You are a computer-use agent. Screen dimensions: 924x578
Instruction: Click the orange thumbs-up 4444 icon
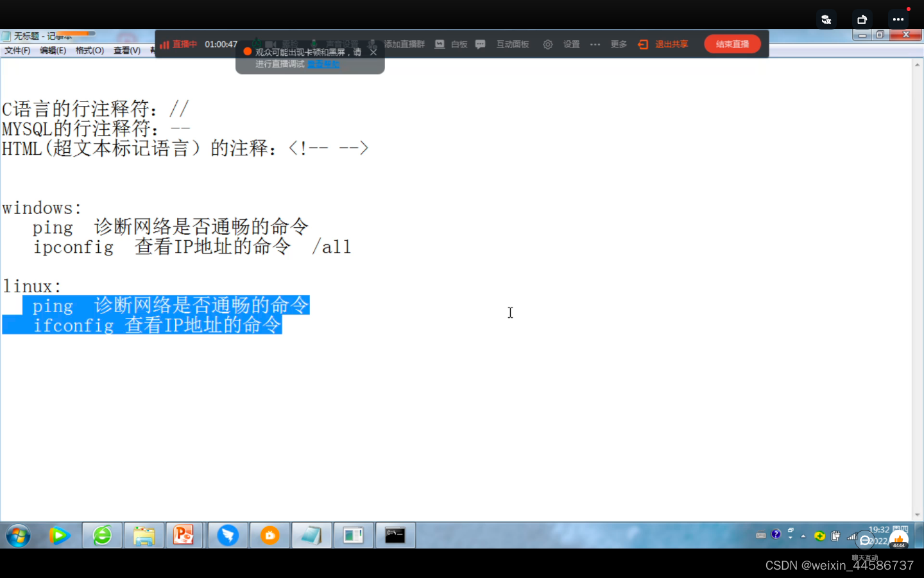pyautogui.click(x=899, y=540)
